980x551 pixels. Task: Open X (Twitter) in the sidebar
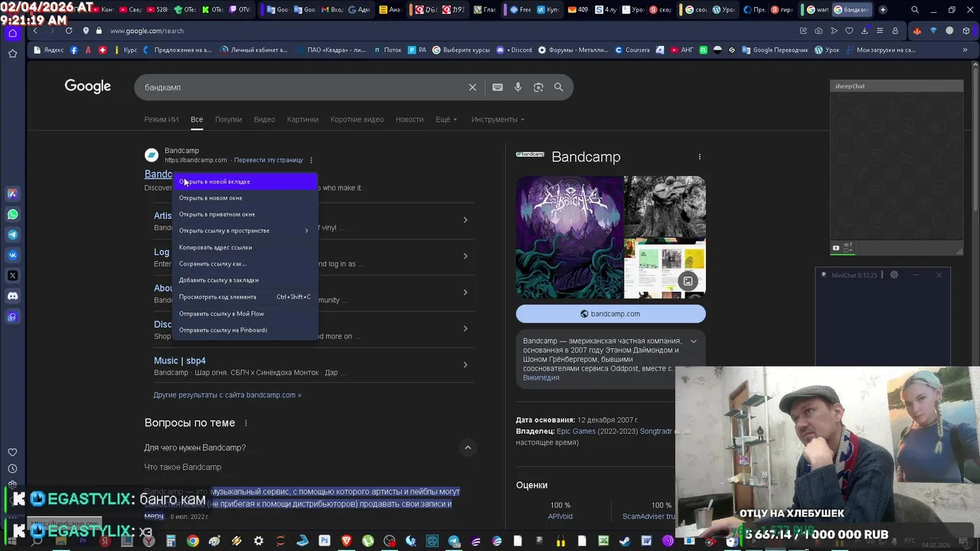[x=12, y=275]
